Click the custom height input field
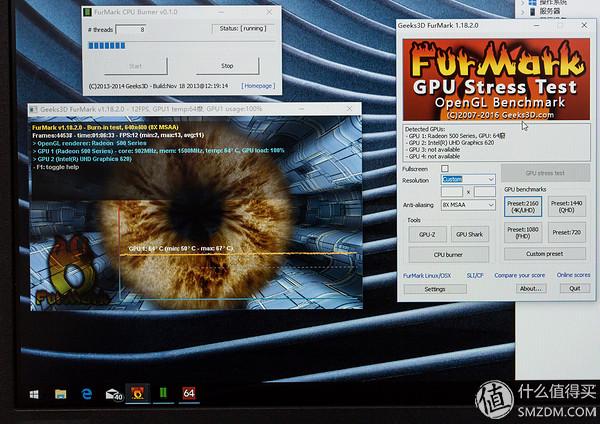 [485, 191]
